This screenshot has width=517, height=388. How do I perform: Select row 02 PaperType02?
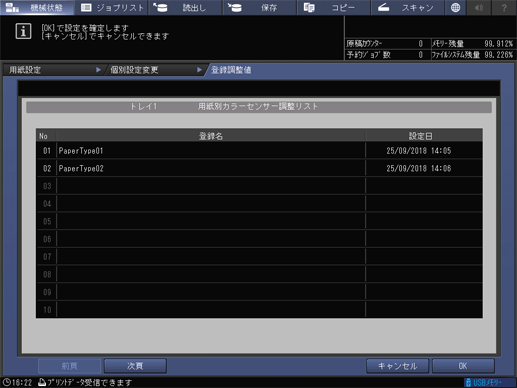[x=259, y=168]
